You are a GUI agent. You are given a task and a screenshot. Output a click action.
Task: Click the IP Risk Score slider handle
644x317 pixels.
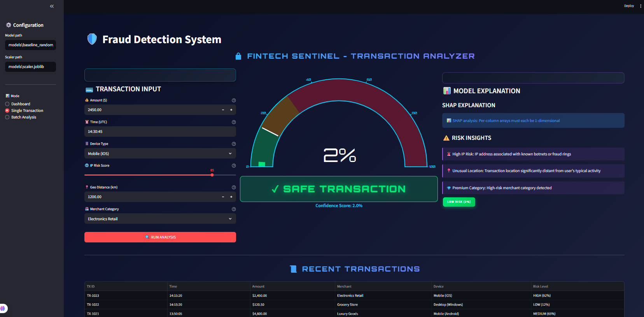212,175
